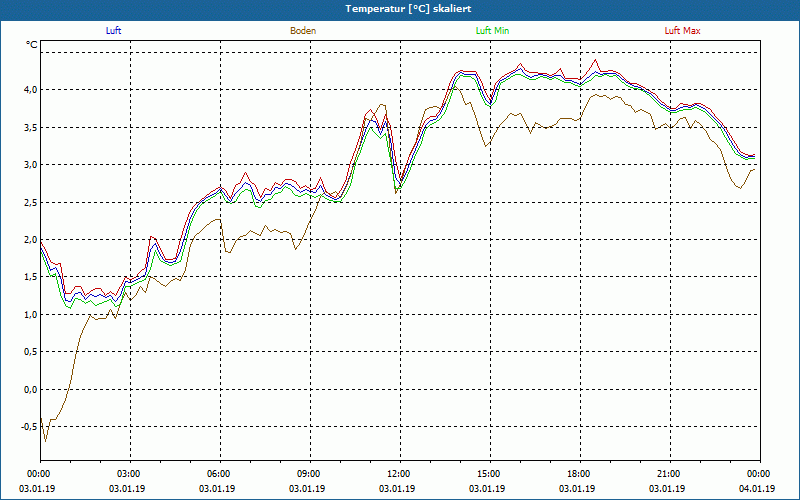800x500 pixels.
Task: Click the '21:00' time label
Action: pyautogui.click(x=670, y=474)
